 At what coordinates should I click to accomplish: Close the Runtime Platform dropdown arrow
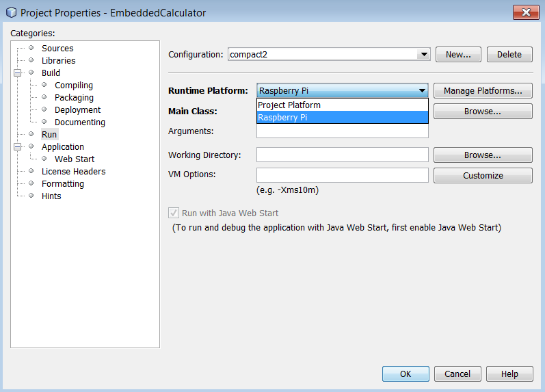pyautogui.click(x=422, y=90)
